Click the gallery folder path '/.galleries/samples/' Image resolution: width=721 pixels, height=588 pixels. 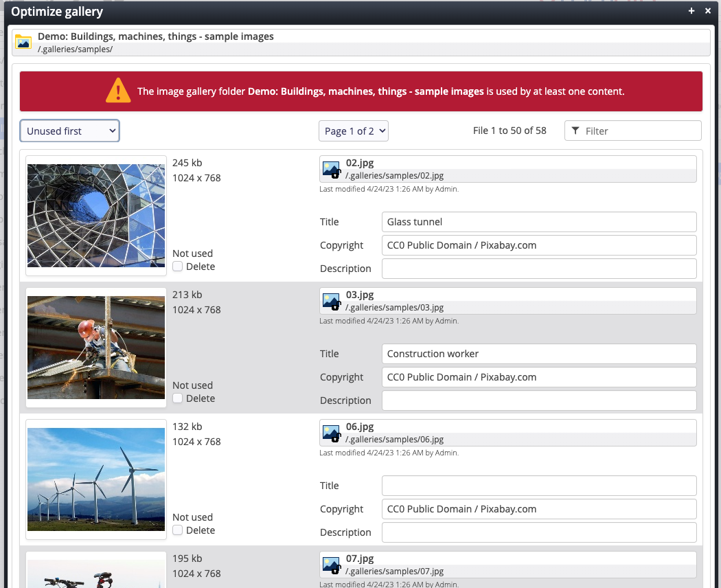click(75, 49)
